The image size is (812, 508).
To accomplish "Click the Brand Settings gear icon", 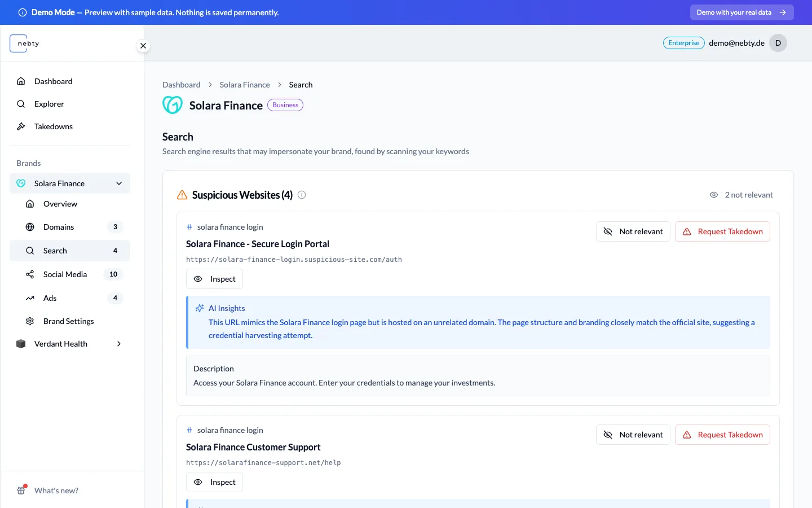I will coord(30,321).
